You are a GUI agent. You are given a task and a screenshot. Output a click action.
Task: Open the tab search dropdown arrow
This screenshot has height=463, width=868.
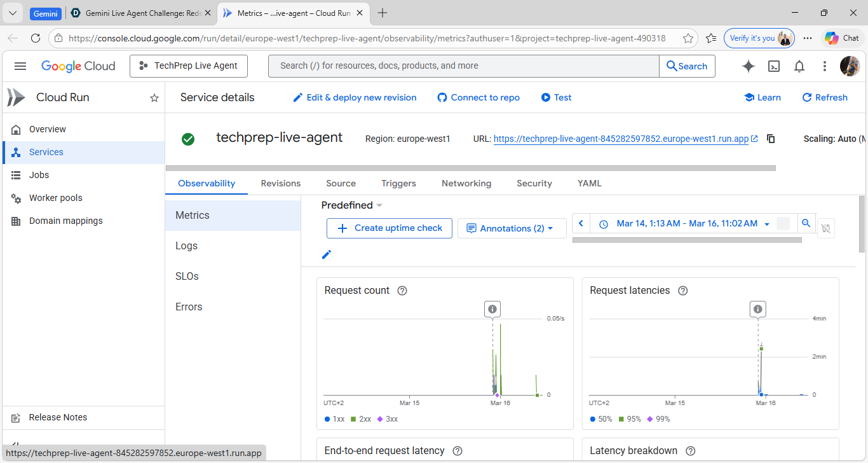pyautogui.click(x=12, y=13)
